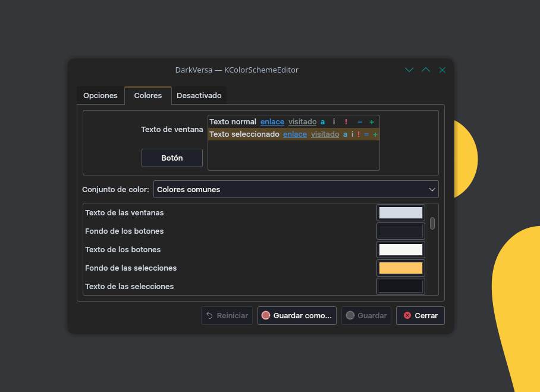Pick color for Texto de los botones
The height and width of the screenshot is (392, 540).
(x=400, y=249)
